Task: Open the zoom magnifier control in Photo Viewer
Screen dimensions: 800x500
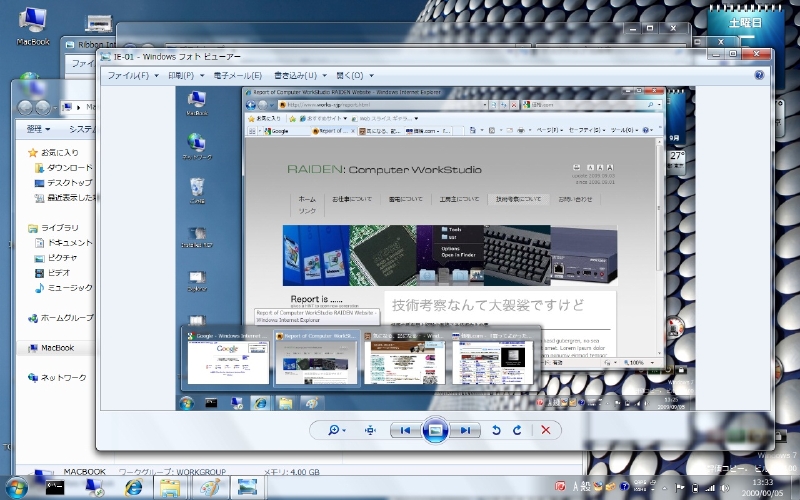Action: pos(336,430)
